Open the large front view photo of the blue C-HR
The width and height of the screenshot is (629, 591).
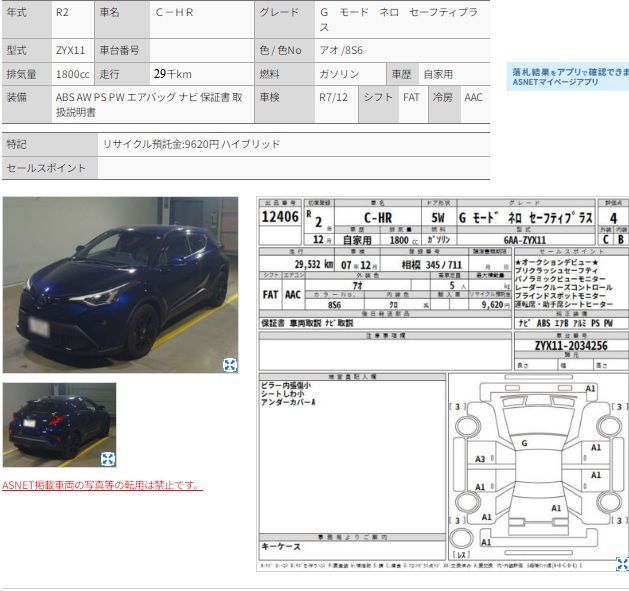(x=120, y=285)
